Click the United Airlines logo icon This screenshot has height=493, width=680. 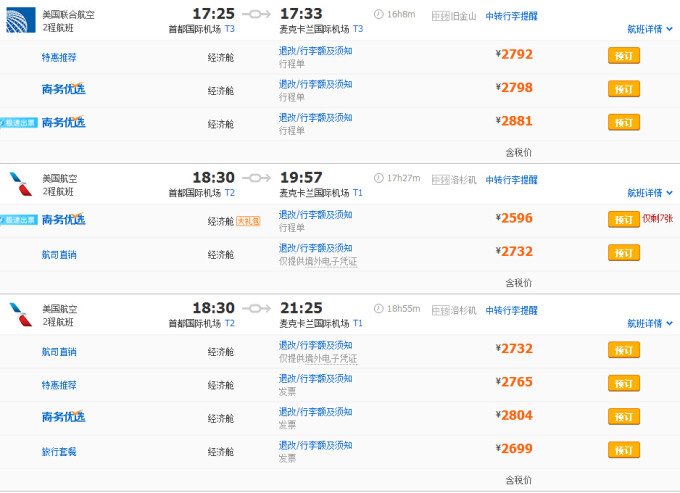pyautogui.click(x=21, y=20)
